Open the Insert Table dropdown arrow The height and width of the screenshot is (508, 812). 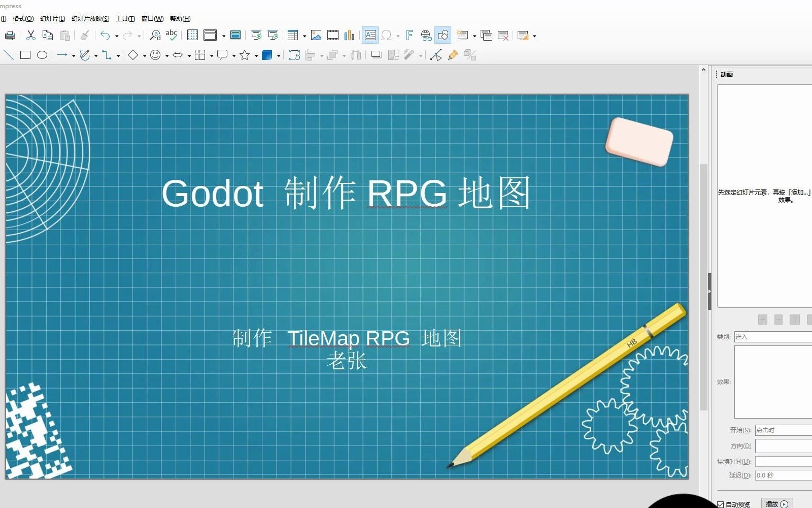pyautogui.click(x=304, y=36)
